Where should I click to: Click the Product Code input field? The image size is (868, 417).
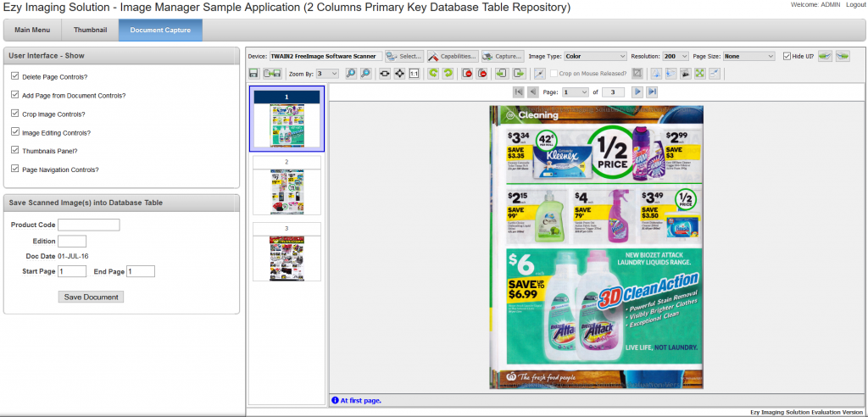(x=88, y=225)
